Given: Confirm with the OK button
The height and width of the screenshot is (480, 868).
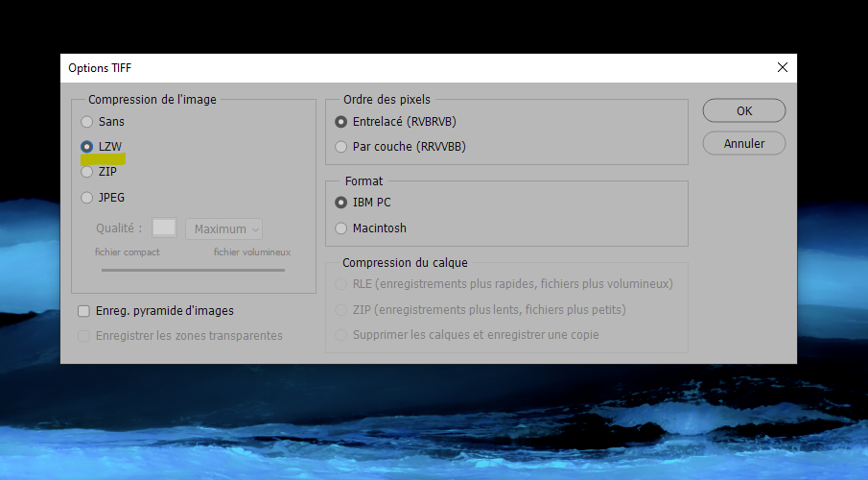Looking at the screenshot, I should pos(743,110).
